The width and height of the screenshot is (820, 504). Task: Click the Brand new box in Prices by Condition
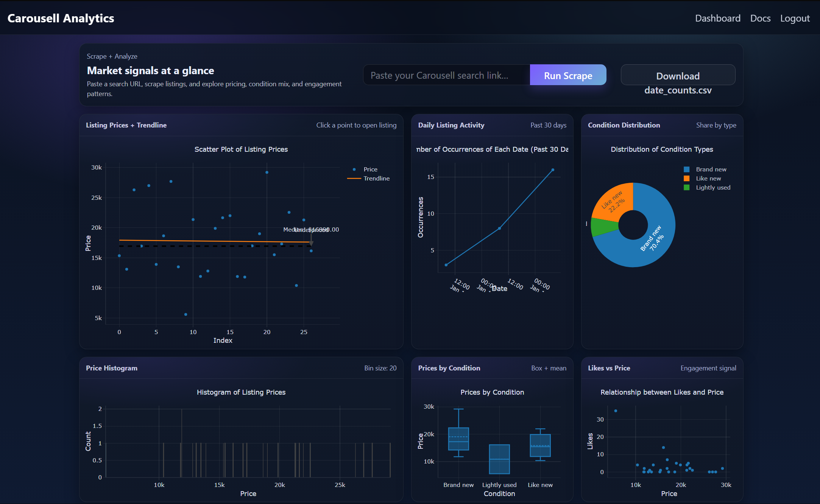pos(458,439)
